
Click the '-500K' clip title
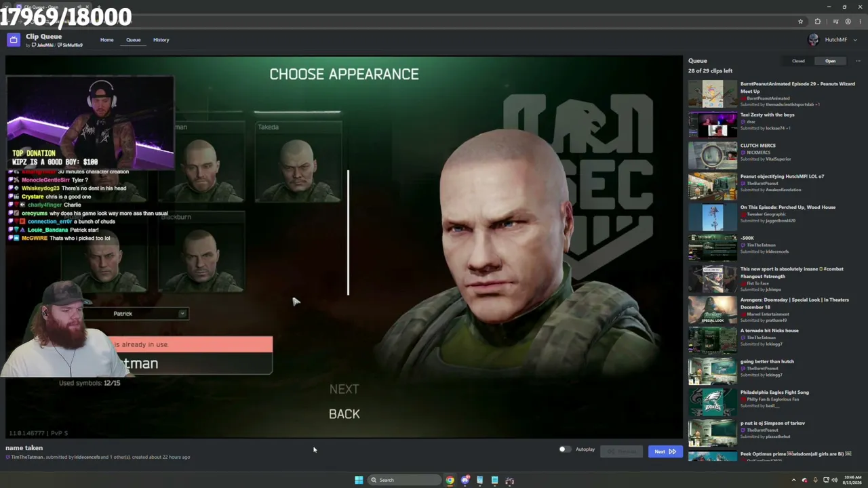747,238
